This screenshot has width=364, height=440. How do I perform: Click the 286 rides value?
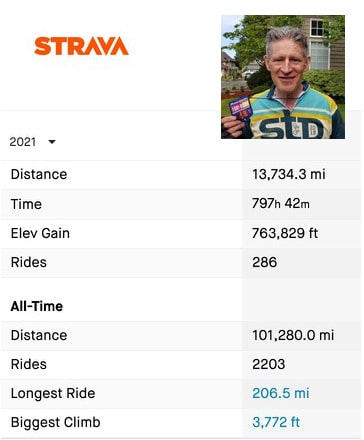tap(265, 262)
